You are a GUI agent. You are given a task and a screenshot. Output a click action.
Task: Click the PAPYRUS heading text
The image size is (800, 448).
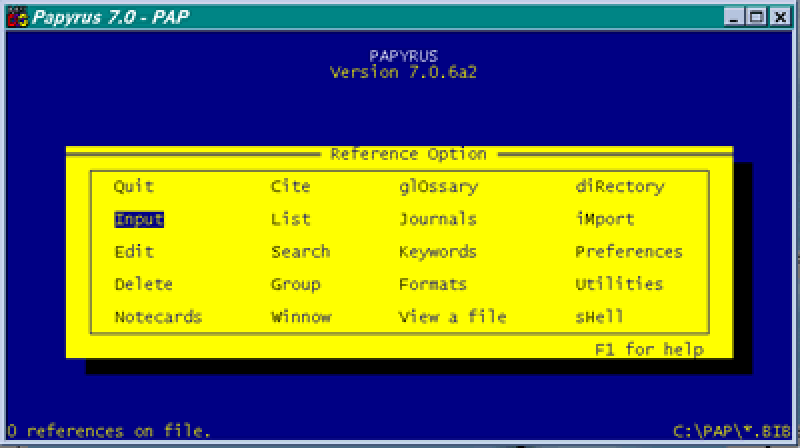pyautogui.click(x=404, y=56)
